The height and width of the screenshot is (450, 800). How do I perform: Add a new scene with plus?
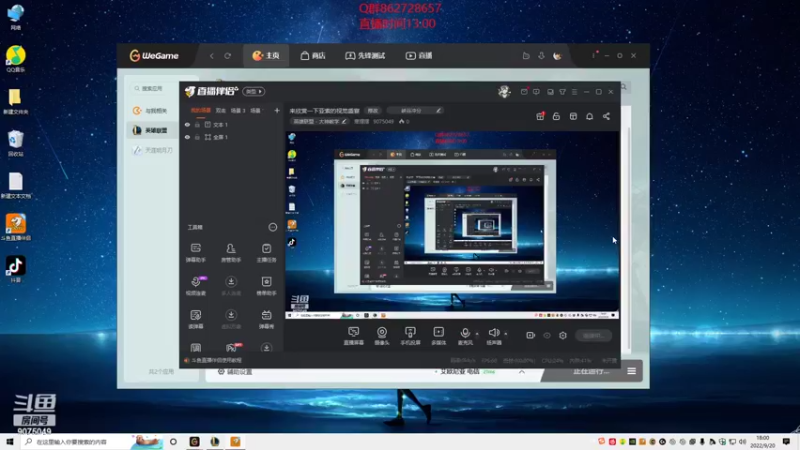point(277,110)
